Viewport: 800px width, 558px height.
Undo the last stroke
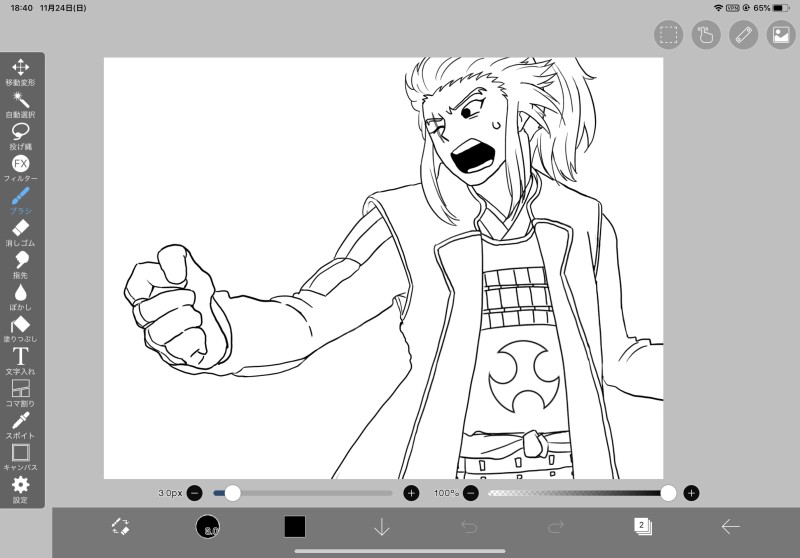468,526
